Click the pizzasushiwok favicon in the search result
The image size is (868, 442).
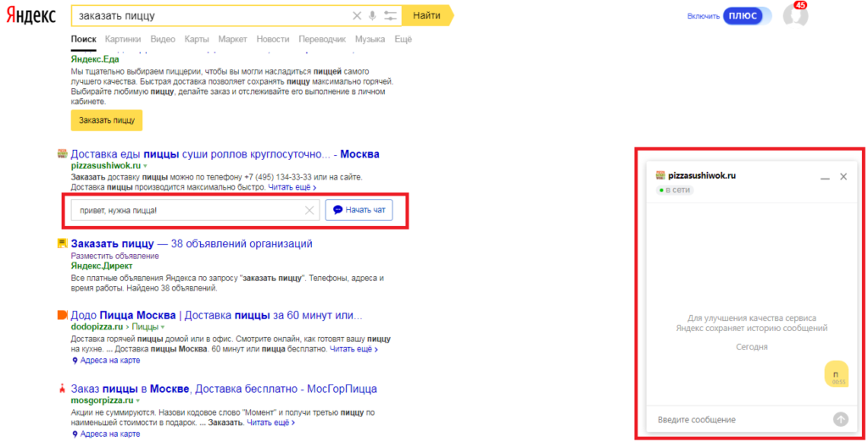(x=62, y=154)
